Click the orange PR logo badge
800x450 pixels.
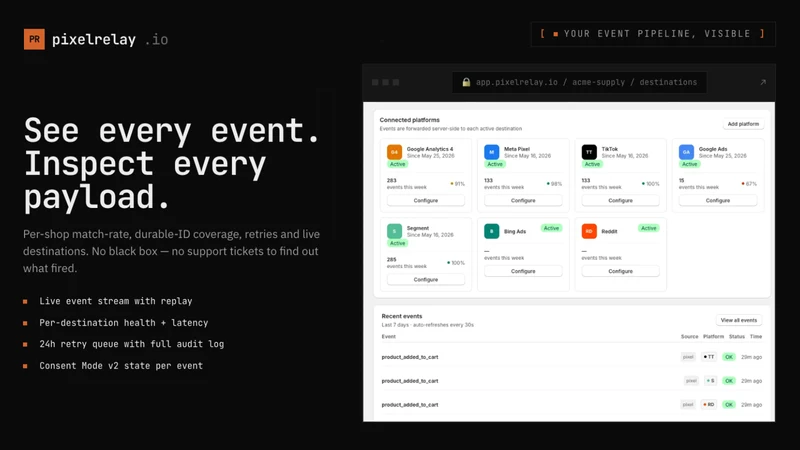coord(34,39)
